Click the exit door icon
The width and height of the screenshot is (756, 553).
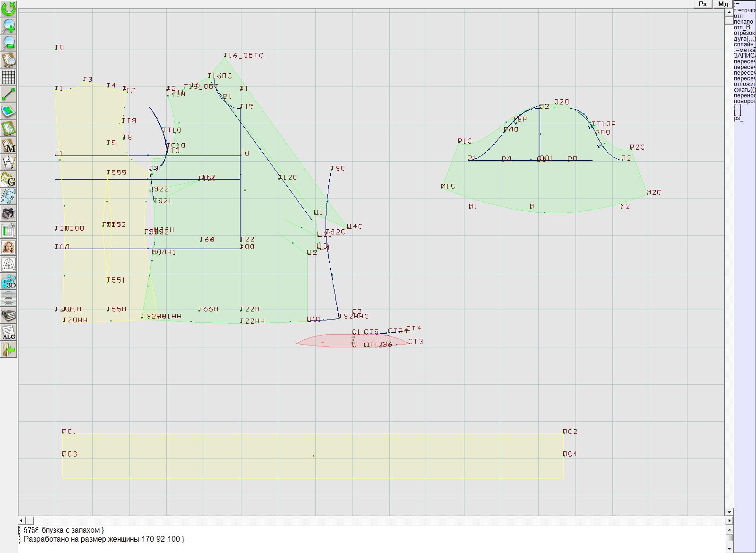coord(9,350)
